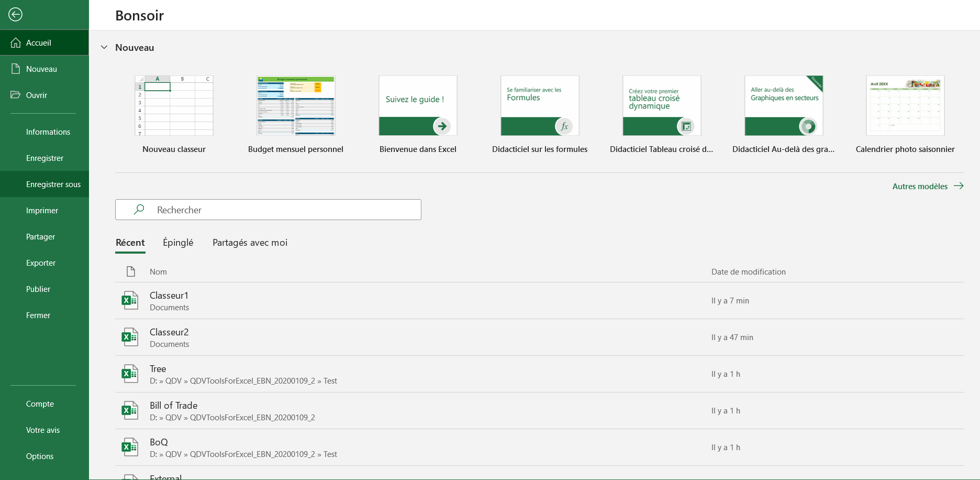Open Bienvenue dans Excel template
980x480 pixels.
(418, 115)
